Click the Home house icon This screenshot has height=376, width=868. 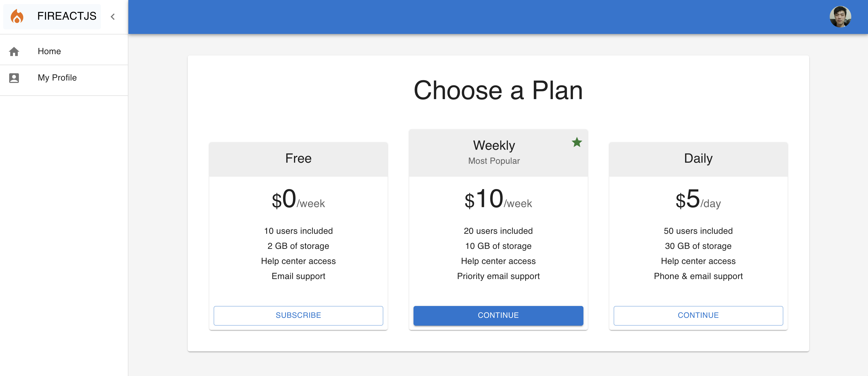[x=14, y=51]
